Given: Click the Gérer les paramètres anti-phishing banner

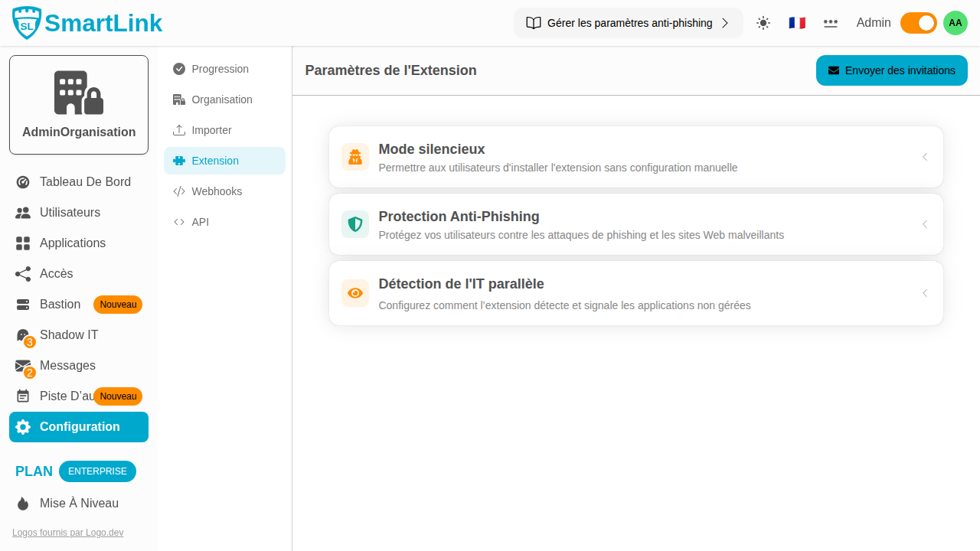Looking at the screenshot, I should tap(628, 23).
